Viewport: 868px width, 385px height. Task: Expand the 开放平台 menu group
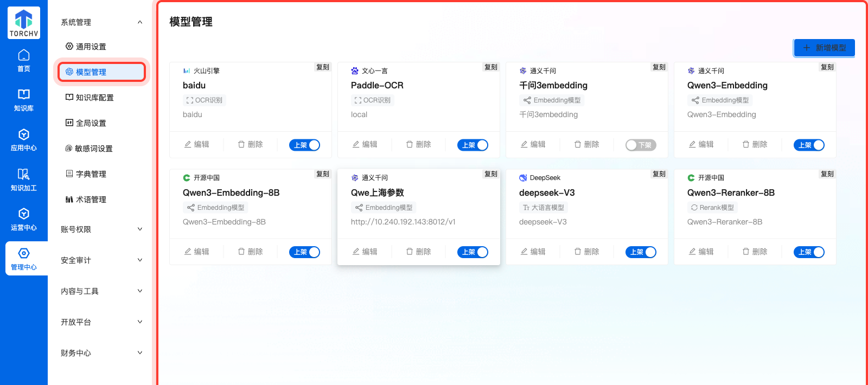tap(101, 322)
